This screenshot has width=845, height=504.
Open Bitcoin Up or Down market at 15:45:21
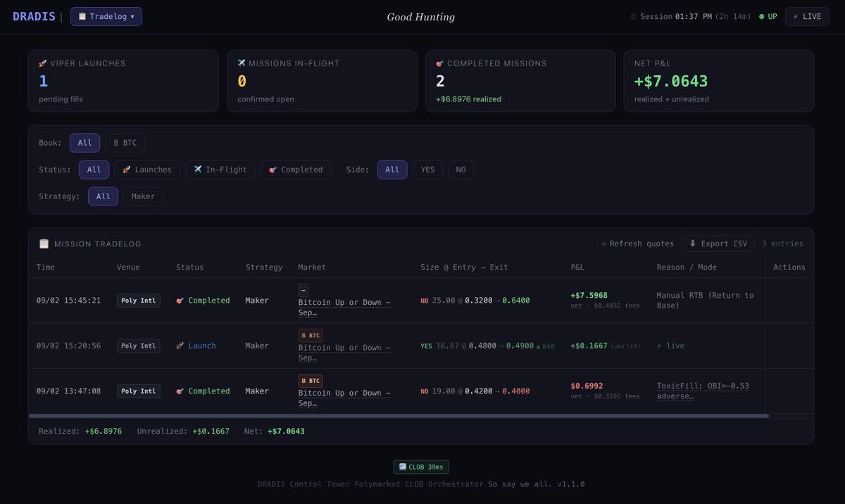tap(344, 308)
